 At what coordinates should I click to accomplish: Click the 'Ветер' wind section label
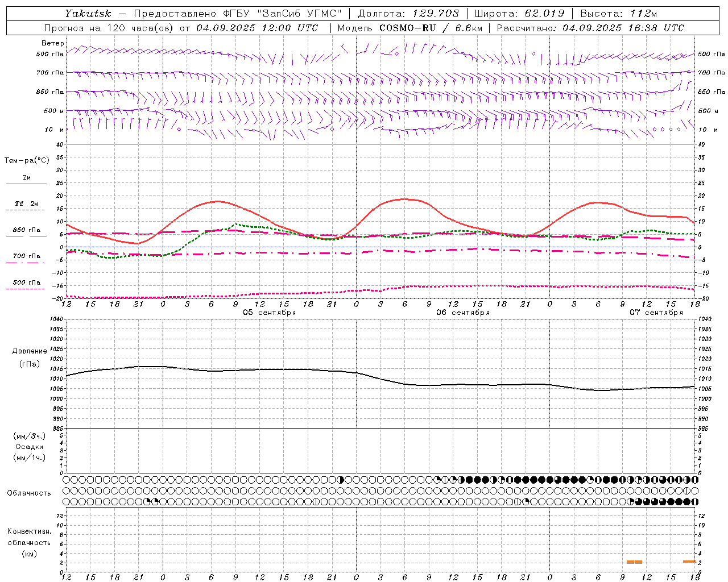(52, 43)
